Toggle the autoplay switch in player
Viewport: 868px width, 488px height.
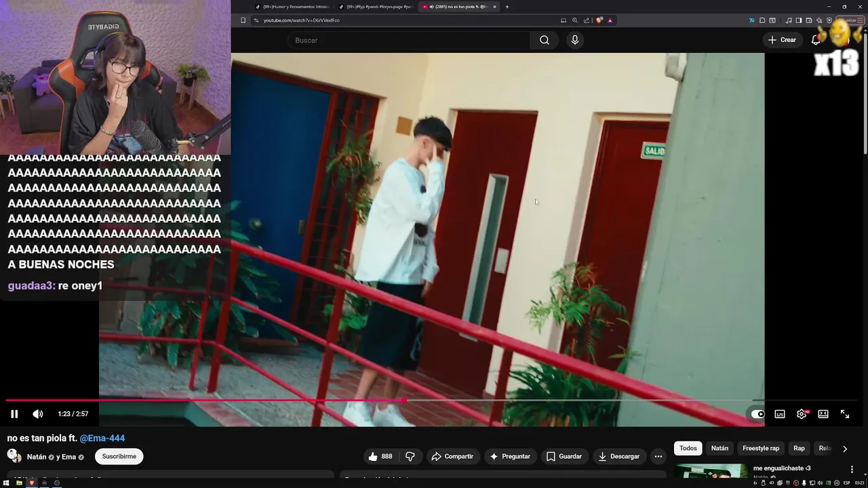(757, 414)
